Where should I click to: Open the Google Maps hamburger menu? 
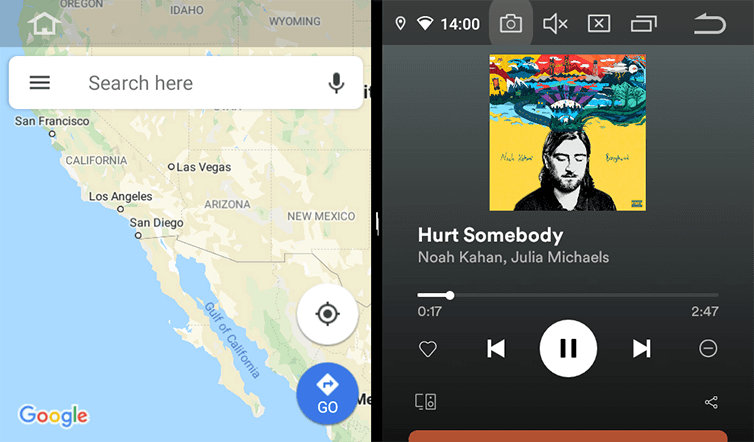coord(39,83)
